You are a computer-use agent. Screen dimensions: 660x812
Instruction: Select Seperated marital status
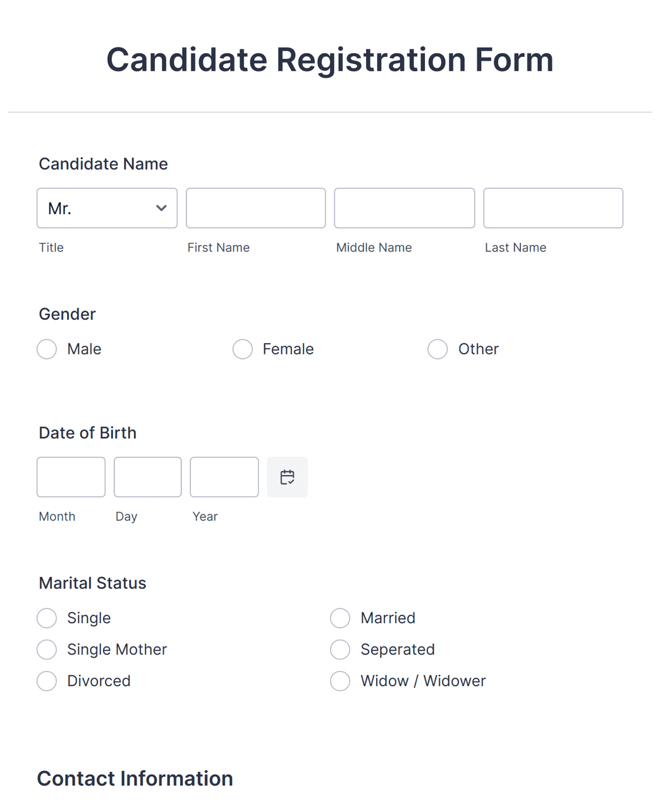click(340, 650)
